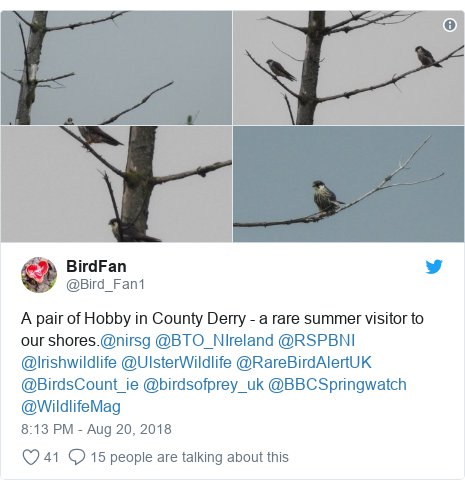Click the Twitter bird logo icon
The width and height of the screenshot is (465, 490).
434,267
